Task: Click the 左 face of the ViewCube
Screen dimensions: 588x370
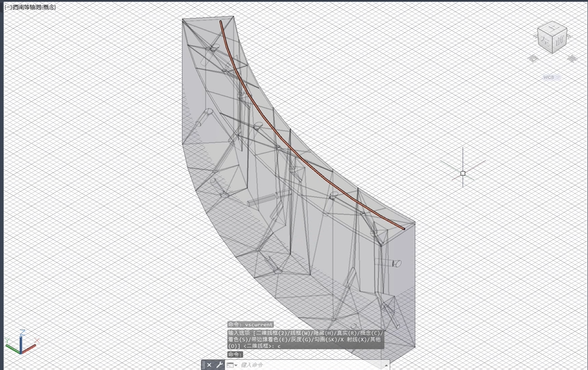Action: (x=545, y=41)
